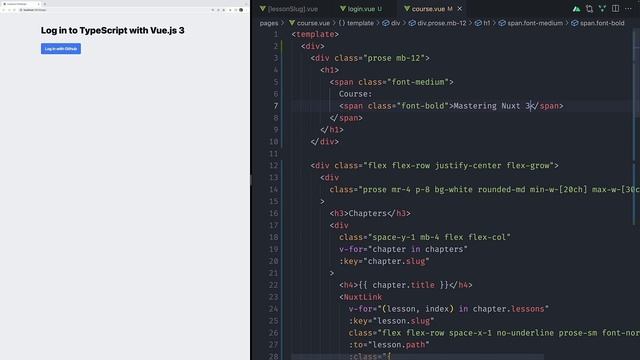The height and width of the screenshot is (360, 640).
Task: Click line number 12 in the gutter
Action: (x=273, y=165)
